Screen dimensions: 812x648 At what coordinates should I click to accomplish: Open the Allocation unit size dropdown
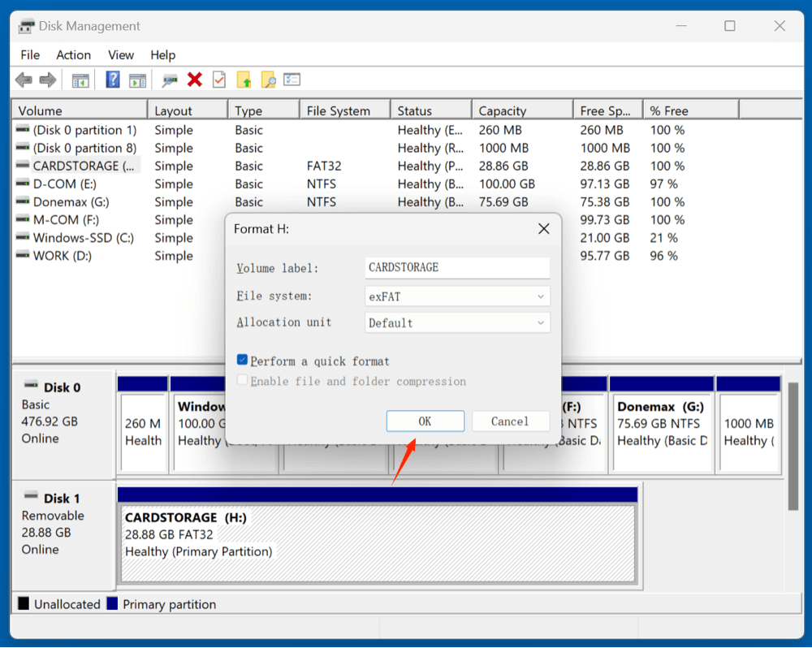pos(458,322)
